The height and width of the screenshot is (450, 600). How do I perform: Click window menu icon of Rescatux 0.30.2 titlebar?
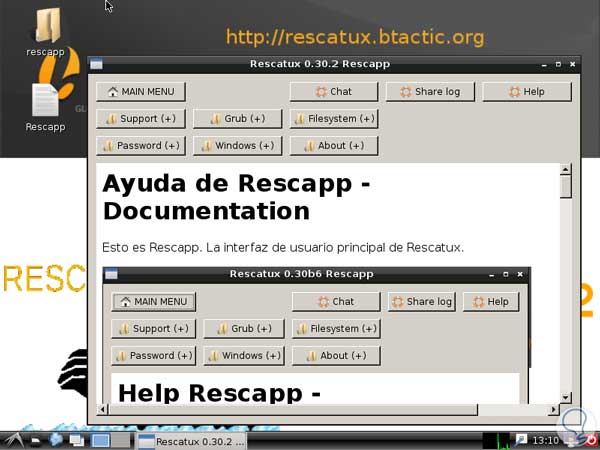pyautogui.click(x=96, y=64)
